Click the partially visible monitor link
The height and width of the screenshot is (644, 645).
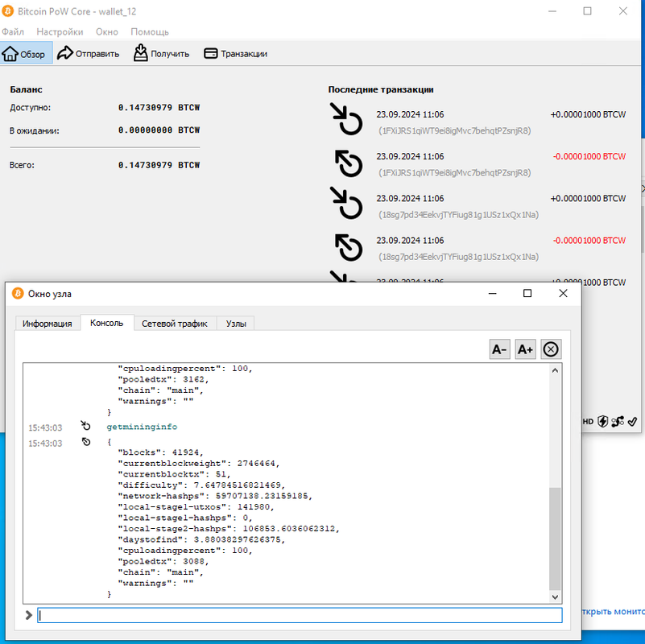coord(614,612)
